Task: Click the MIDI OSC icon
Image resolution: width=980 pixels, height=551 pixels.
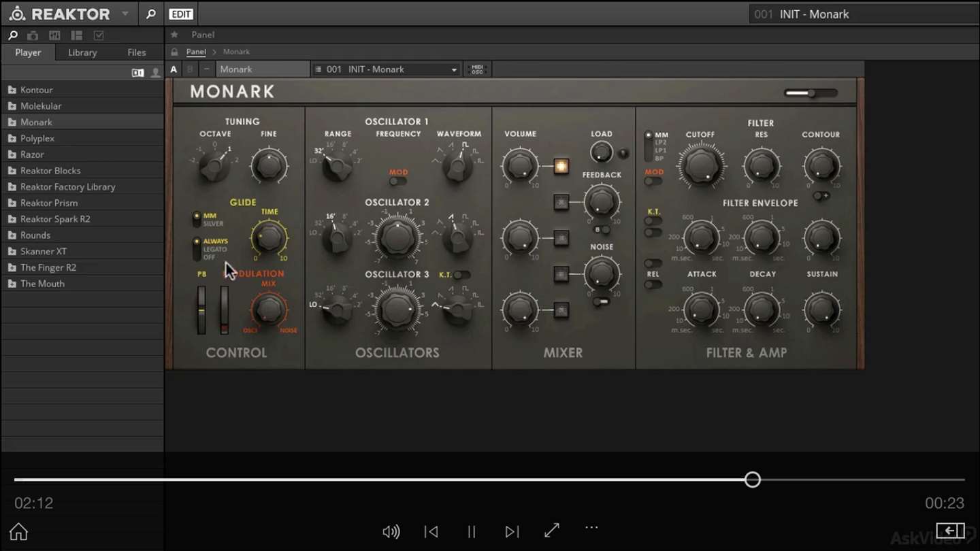Action: tap(477, 69)
